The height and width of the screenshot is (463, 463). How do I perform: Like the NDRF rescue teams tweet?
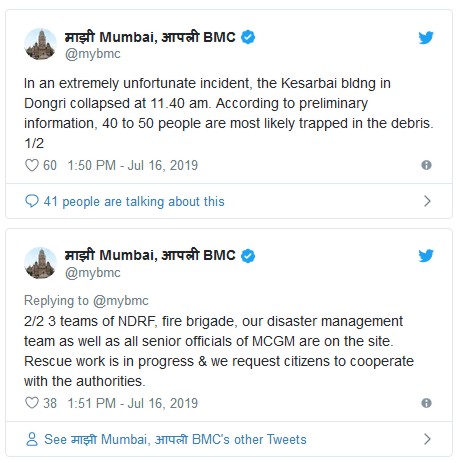[32, 403]
